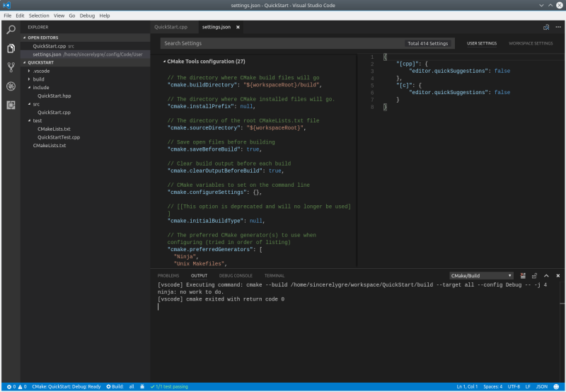Click the errors count icon in status bar
The image size is (566, 392).
click(x=11, y=386)
